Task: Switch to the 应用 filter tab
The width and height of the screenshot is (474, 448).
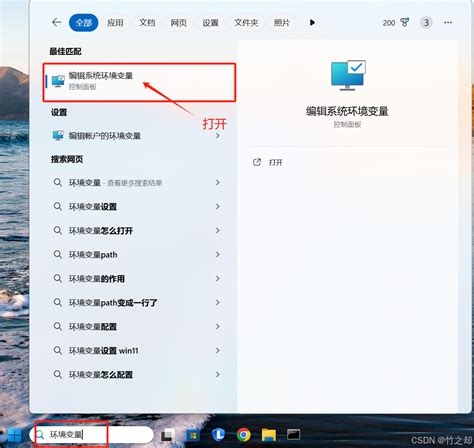Action: 115,23
